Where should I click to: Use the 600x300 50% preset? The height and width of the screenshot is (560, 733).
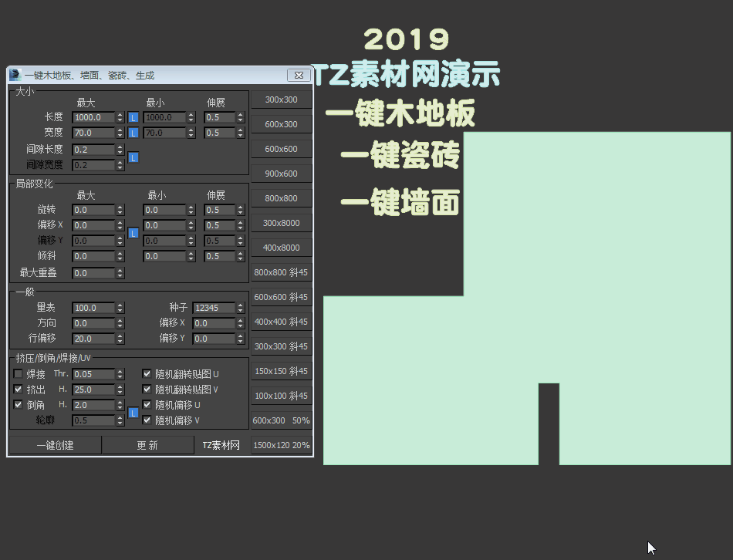pos(282,420)
